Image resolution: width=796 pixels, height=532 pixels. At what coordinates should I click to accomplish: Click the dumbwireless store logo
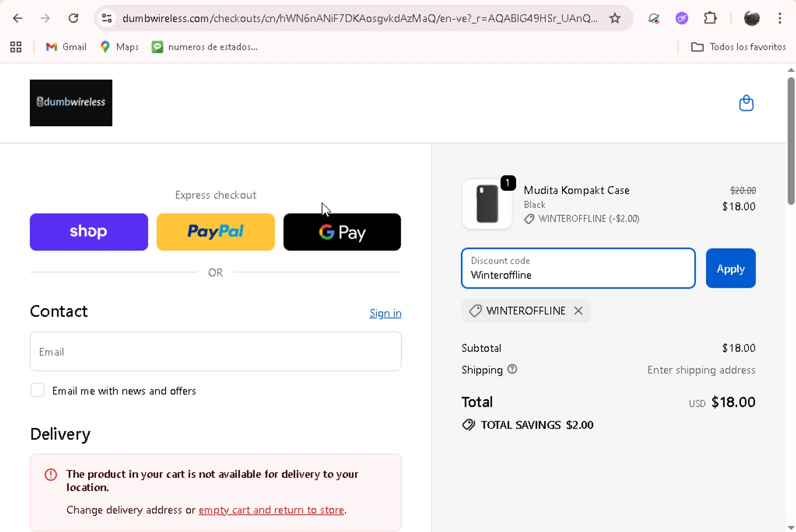71,103
